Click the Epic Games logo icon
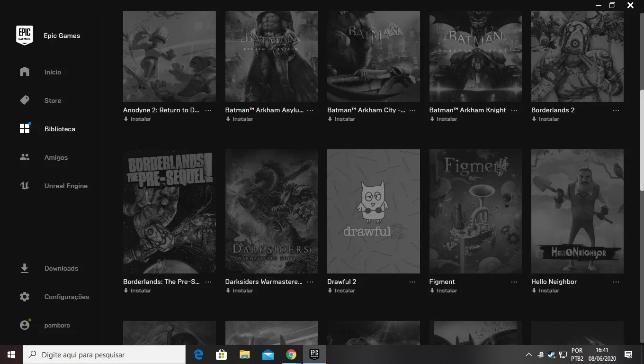The height and width of the screenshot is (364, 644). pos(25,36)
